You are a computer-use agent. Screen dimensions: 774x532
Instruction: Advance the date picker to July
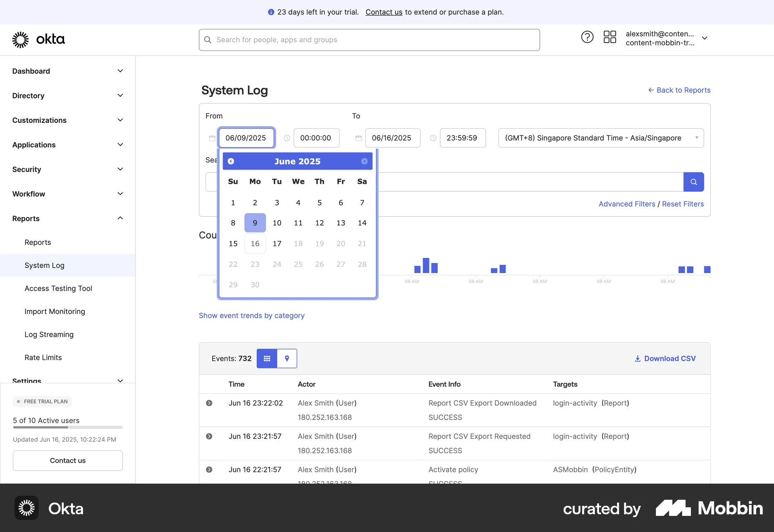click(364, 161)
